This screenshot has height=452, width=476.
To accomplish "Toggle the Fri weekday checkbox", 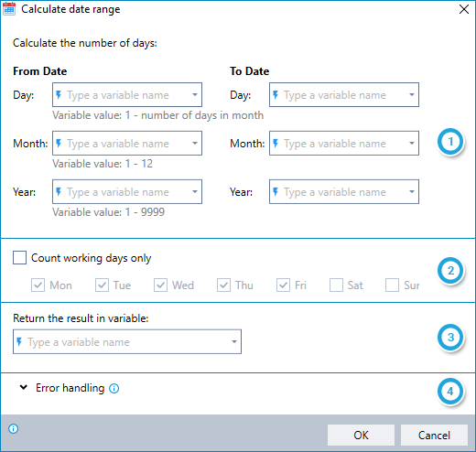I will pos(283,285).
